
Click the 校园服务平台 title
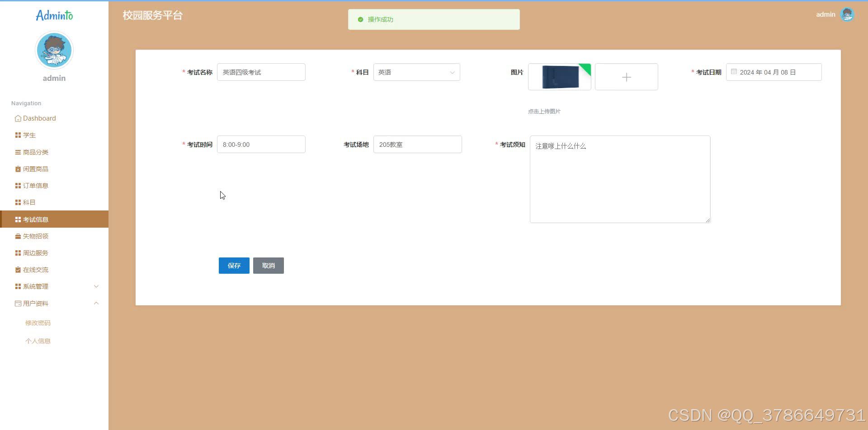[153, 15]
